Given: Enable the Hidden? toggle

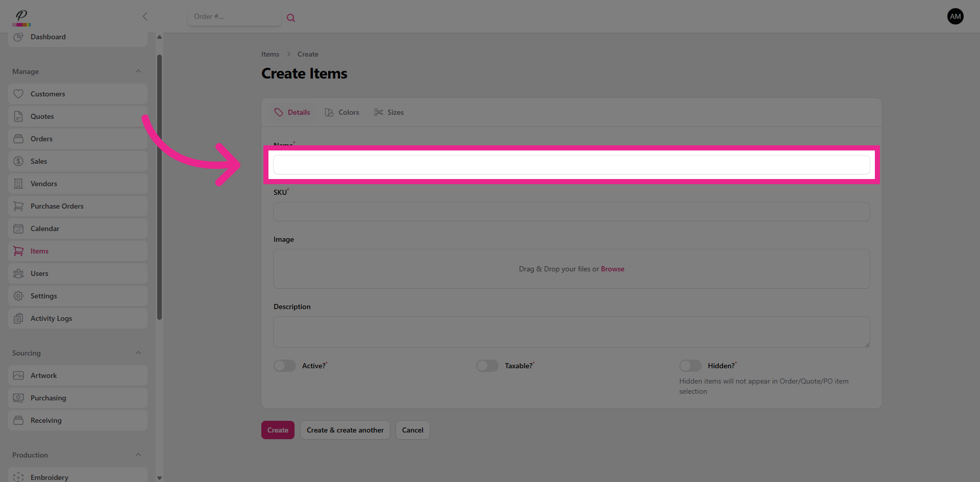Looking at the screenshot, I should pos(690,366).
